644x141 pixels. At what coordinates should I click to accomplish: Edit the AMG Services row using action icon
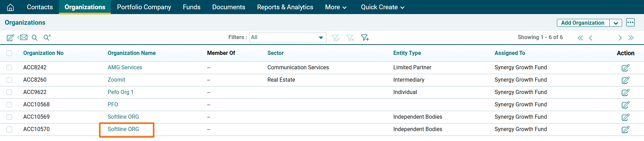[625, 68]
